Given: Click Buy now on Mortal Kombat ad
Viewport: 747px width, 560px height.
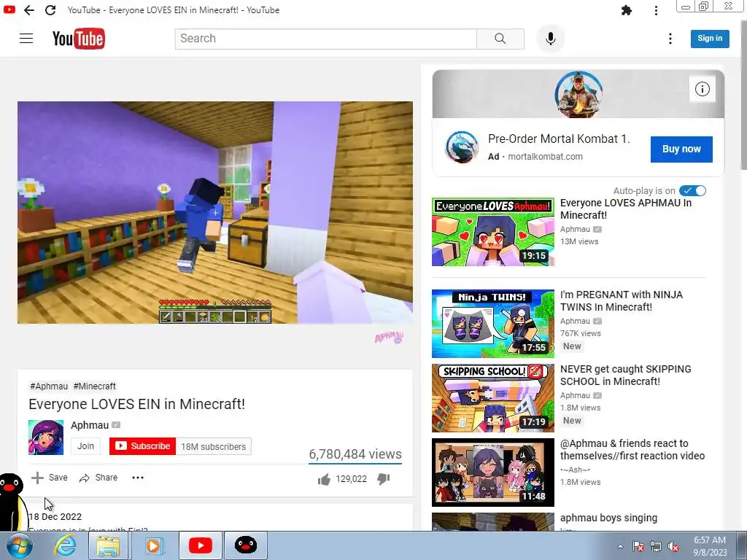Looking at the screenshot, I should tap(681, 149).
